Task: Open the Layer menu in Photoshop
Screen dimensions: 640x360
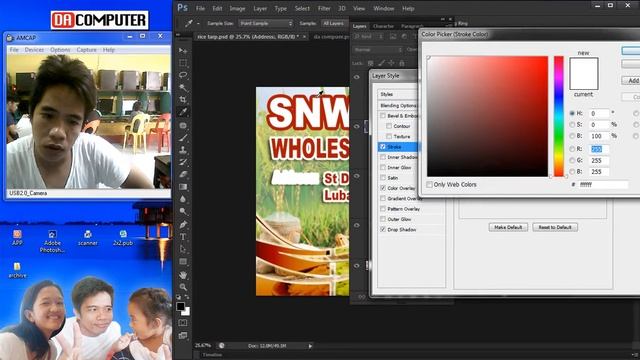Action: (260, 8)
